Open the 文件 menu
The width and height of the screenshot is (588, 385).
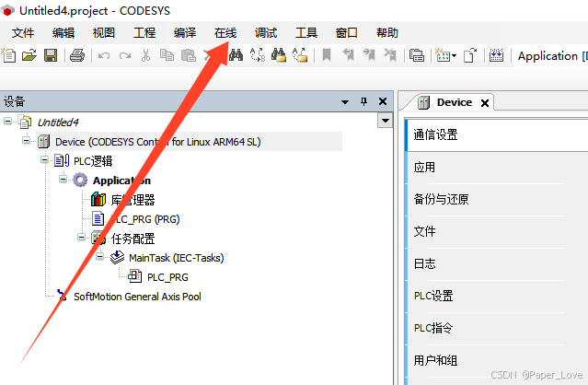pyautogui.click(x=23, y=33)
